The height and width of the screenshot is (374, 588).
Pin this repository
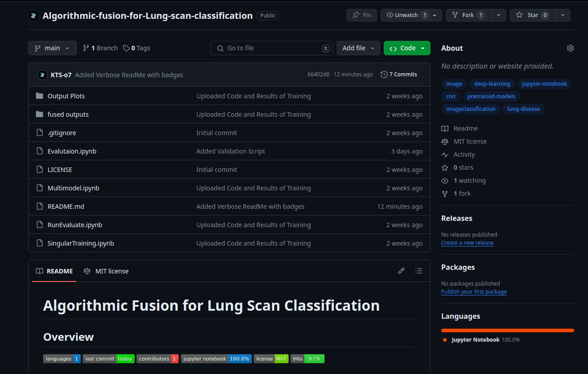click(x=361, y=15)
